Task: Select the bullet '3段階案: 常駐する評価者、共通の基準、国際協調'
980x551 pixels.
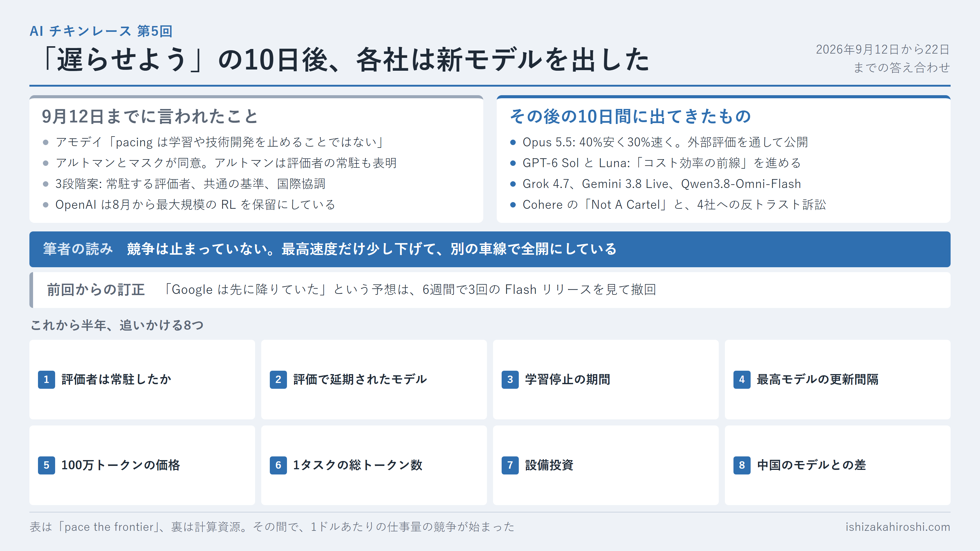Action: [190, 184]
